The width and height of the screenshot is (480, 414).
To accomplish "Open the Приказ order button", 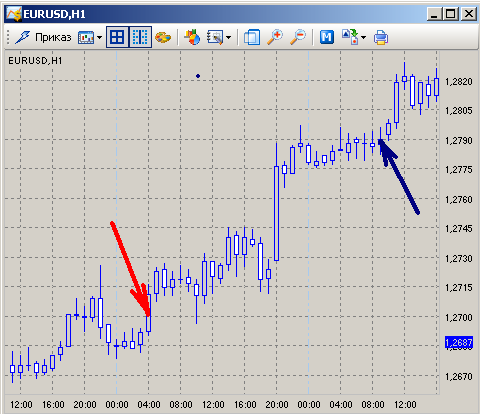I will point(53,37).
